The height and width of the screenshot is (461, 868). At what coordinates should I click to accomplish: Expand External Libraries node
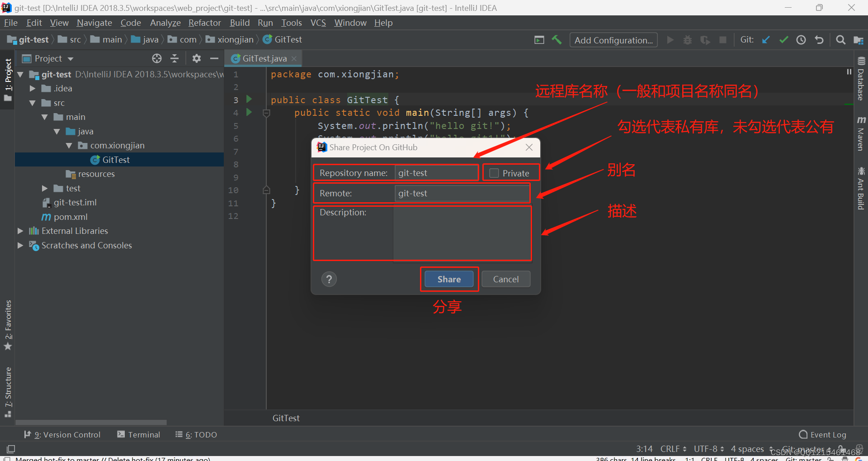point(20,231)
